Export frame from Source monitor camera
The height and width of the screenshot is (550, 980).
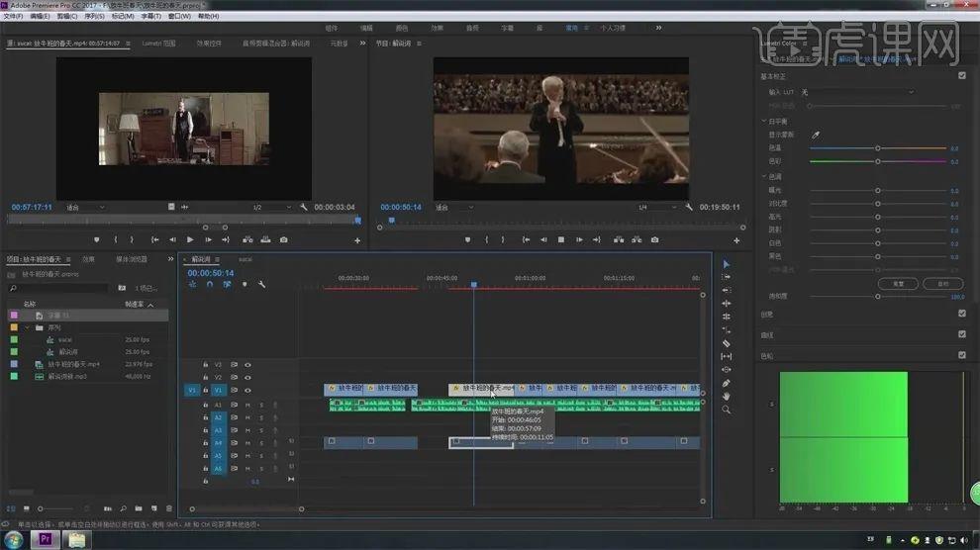(x=284, y=239)
